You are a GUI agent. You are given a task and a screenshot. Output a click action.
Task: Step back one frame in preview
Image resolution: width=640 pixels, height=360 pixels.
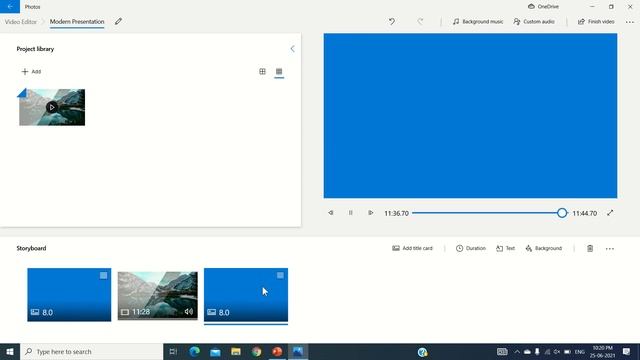pos(331,213)
